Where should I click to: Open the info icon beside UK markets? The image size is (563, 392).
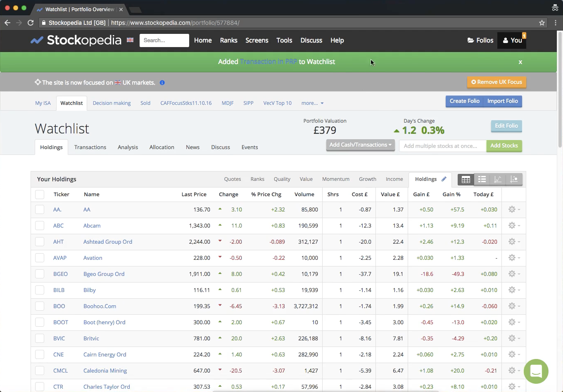162,83
